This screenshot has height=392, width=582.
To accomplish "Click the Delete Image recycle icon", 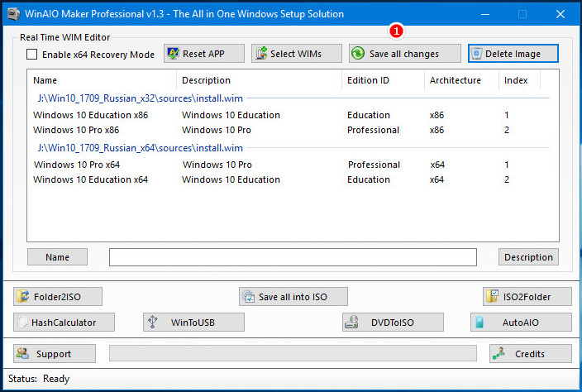I will click(x=476, y=54).
